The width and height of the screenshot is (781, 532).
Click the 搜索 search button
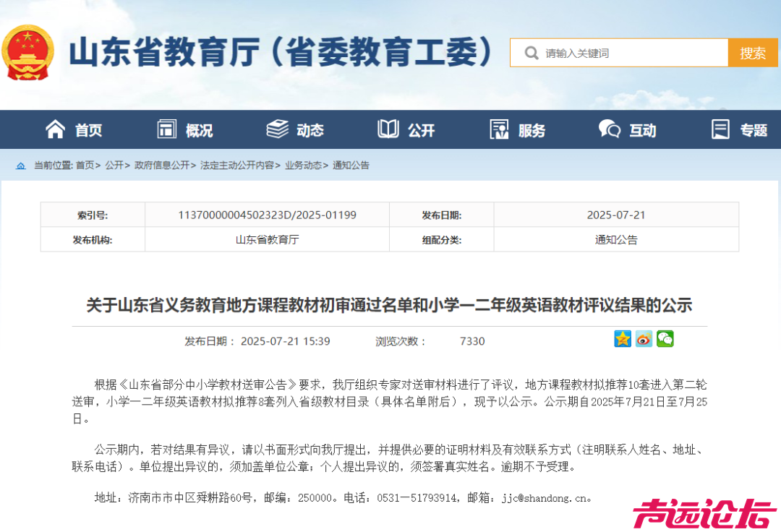(x=754, y=52)
